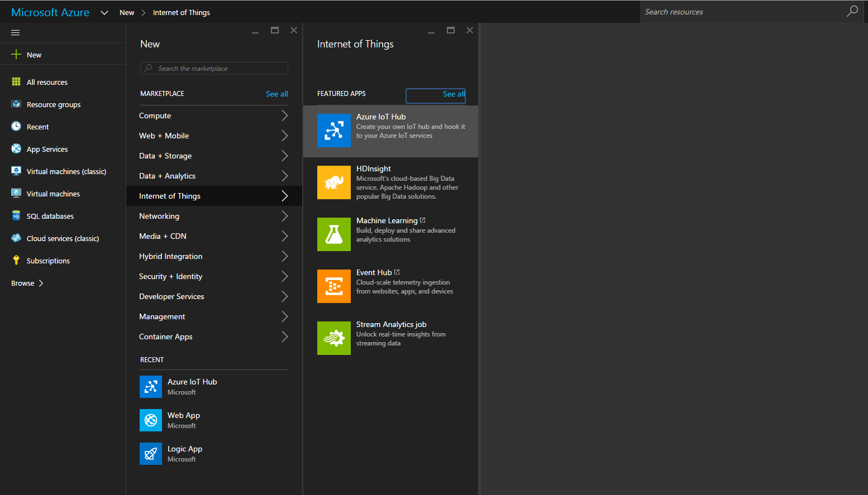Click All resources sidebar label
The image size is (868, 495).
47,82
